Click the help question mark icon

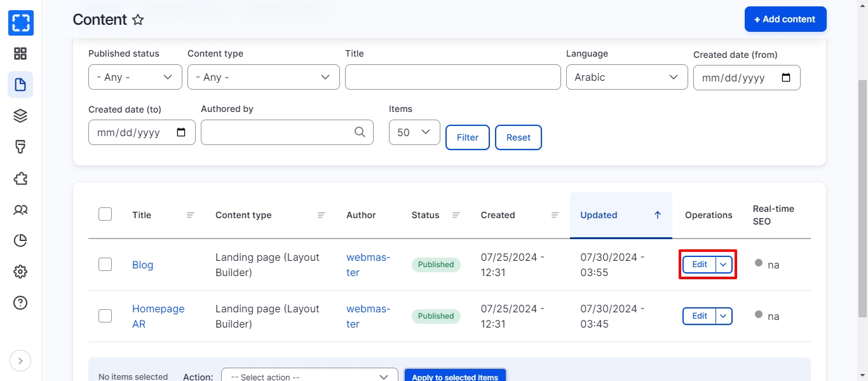(x=20, y=303)
